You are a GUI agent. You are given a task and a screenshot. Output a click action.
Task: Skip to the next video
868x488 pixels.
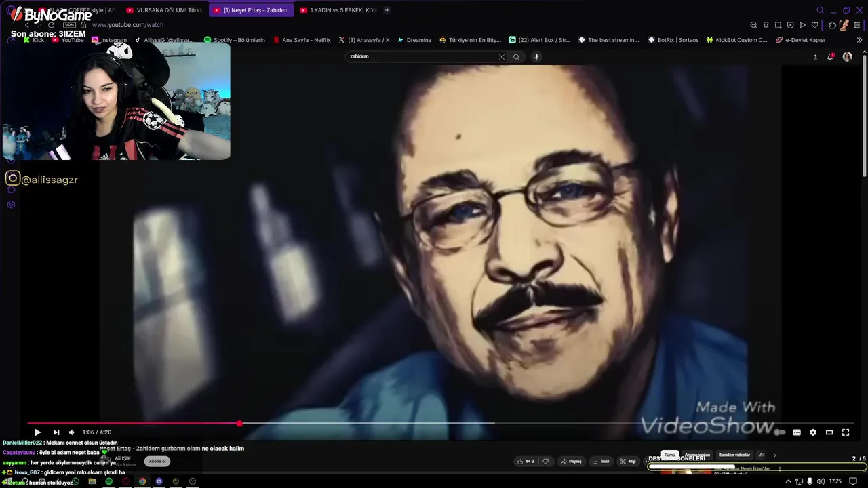pos(56,432)
